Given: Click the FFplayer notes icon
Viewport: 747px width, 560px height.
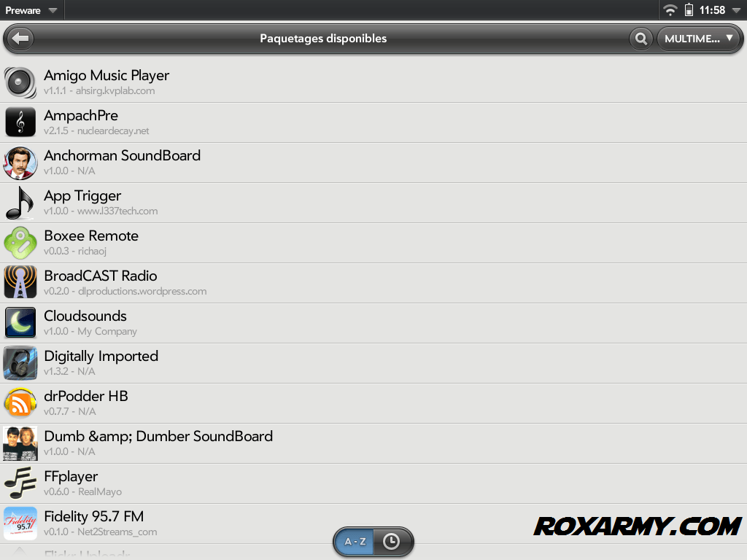Looking at the screenshot, I should click(x=20, y=483).
